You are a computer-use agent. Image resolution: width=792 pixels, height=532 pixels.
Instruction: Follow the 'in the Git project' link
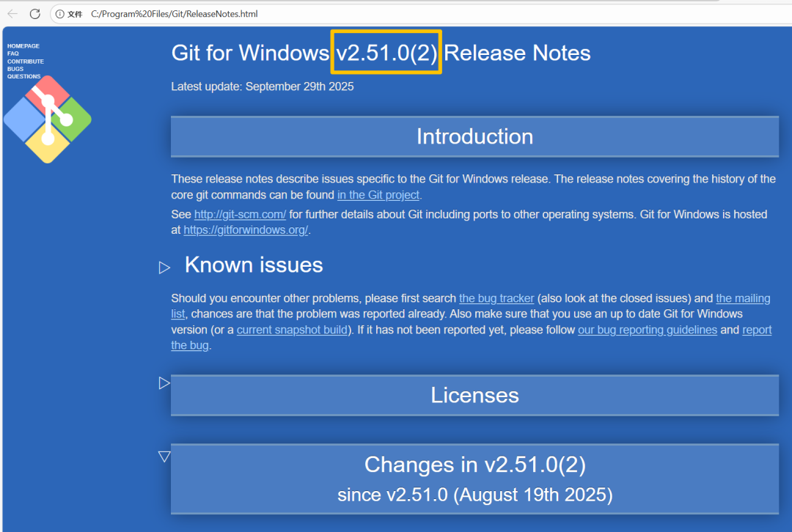click(x=378, y=195)
